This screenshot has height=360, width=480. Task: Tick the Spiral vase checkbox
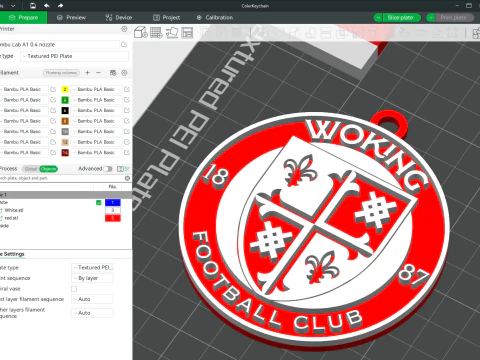point(74,289)
